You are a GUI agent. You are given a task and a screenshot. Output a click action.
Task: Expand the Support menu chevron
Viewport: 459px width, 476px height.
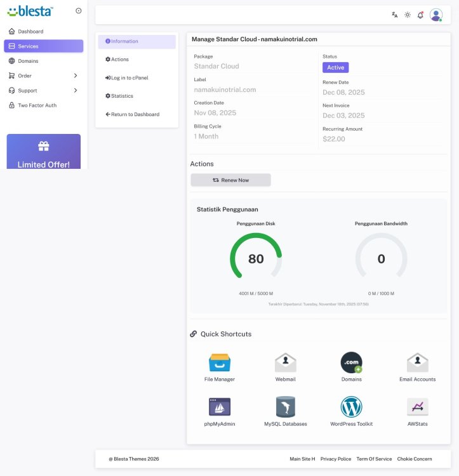(x=76, y=91)
